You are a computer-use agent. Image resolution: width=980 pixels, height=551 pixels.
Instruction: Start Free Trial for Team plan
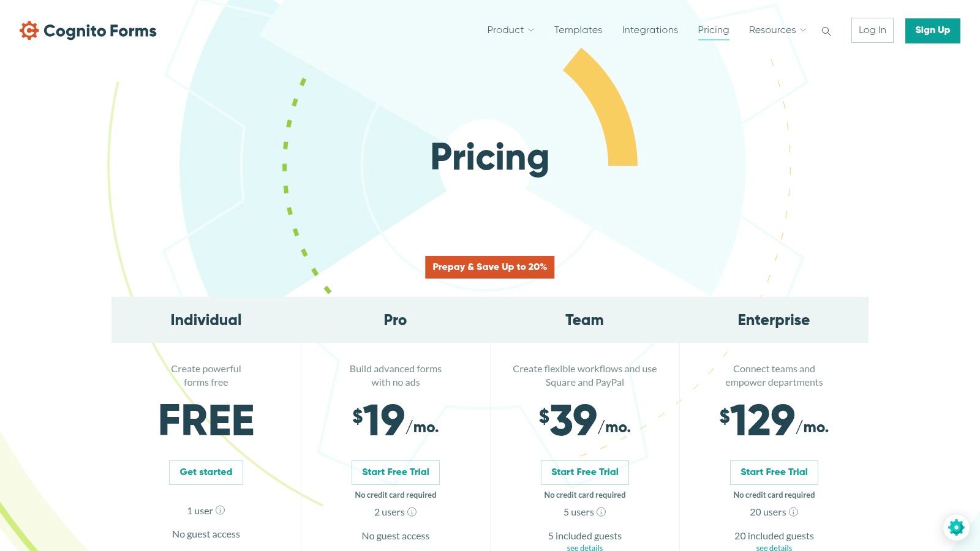tap(585, 472)
